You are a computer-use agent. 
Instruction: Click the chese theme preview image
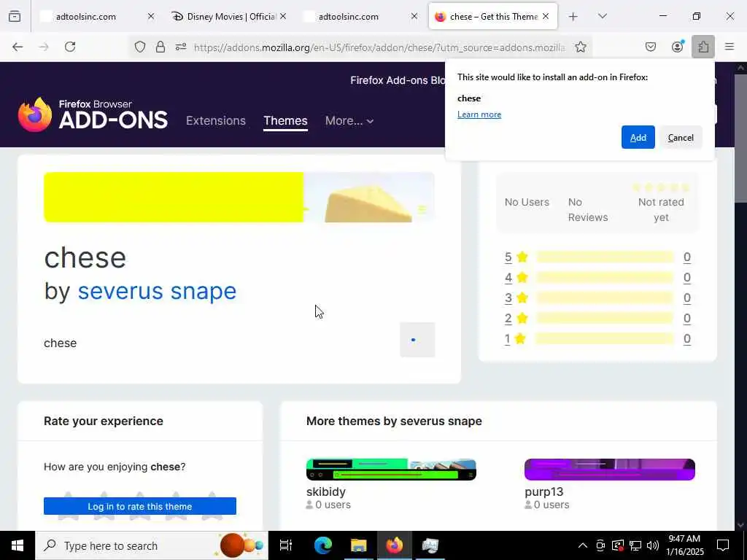[239, 197]
